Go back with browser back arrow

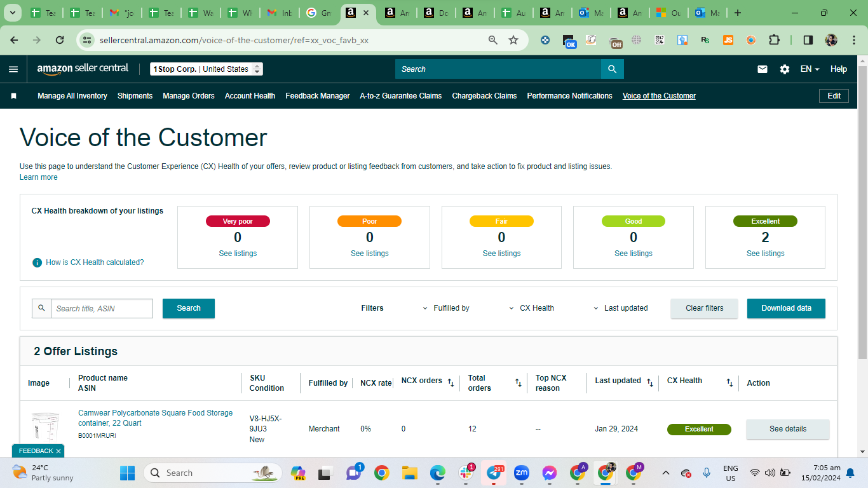click(15, 40)
